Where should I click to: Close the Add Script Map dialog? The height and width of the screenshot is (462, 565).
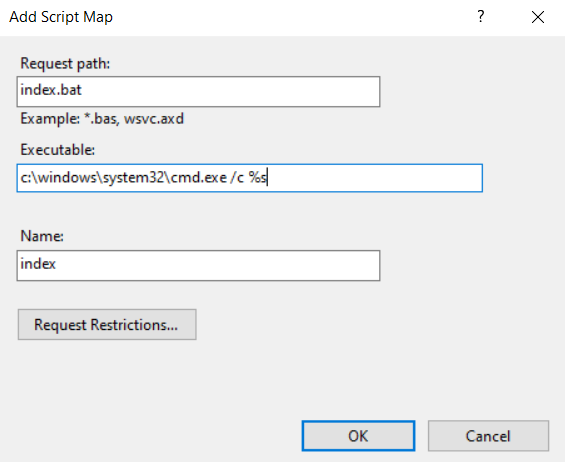538,17
